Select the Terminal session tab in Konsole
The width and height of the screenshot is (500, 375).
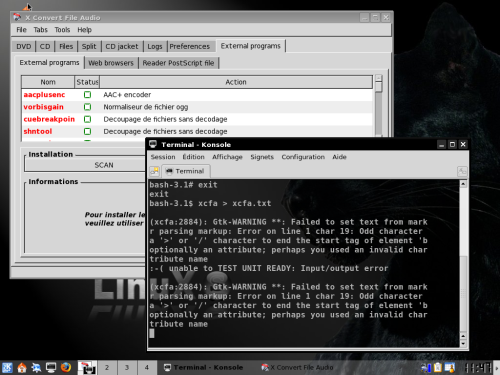[x=186, y=171]
